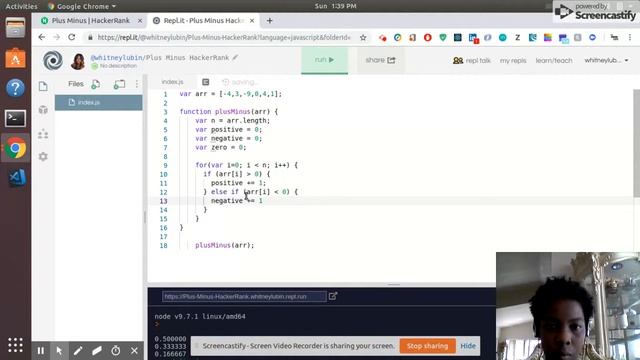Viewport: 640px width, 360px height.
Task: Open the share dialog button
Action: click(x=380, y=60)
